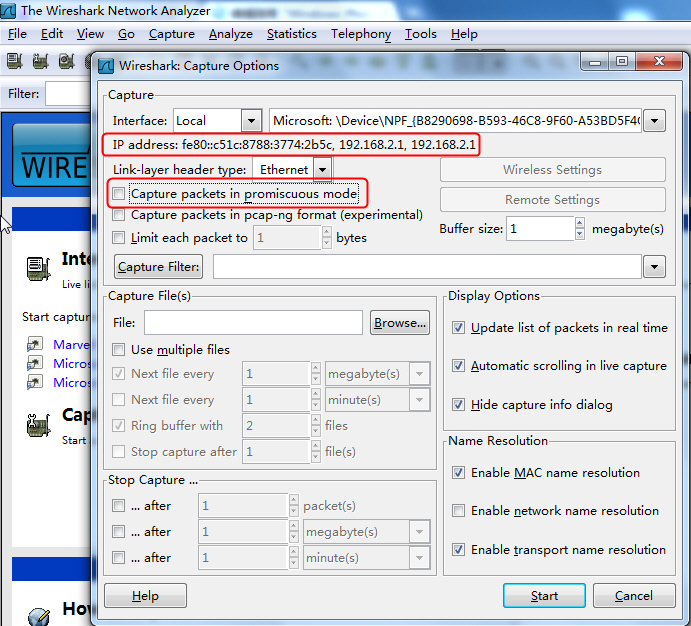
Task: Enable Use multiple files checkbox
Action: (118, 350)
